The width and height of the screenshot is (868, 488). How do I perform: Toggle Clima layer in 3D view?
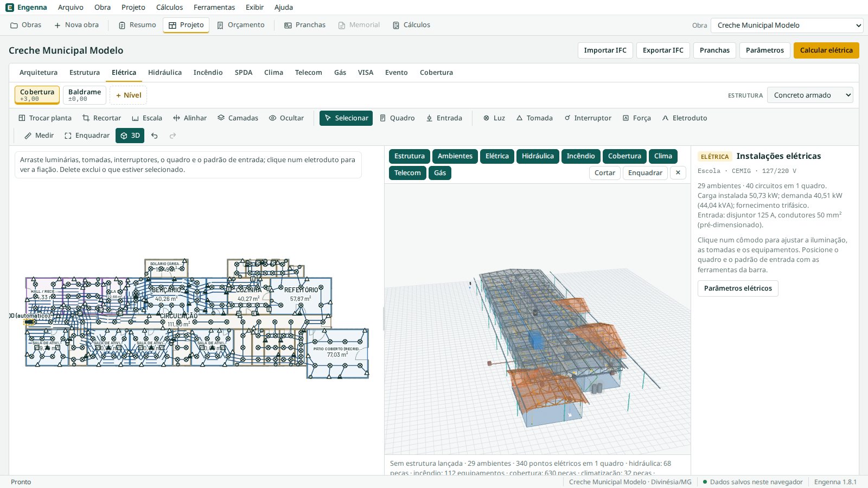coord(663,156)
